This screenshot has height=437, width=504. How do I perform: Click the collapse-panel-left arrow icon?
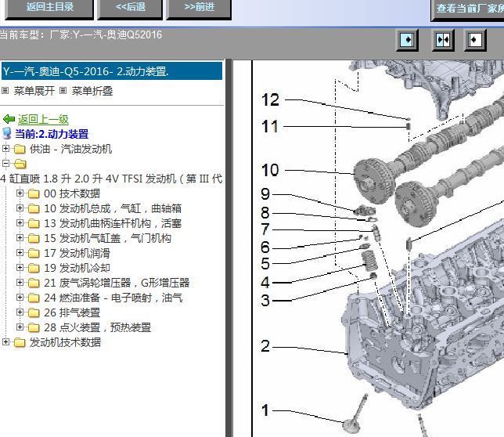coord(475,40)
